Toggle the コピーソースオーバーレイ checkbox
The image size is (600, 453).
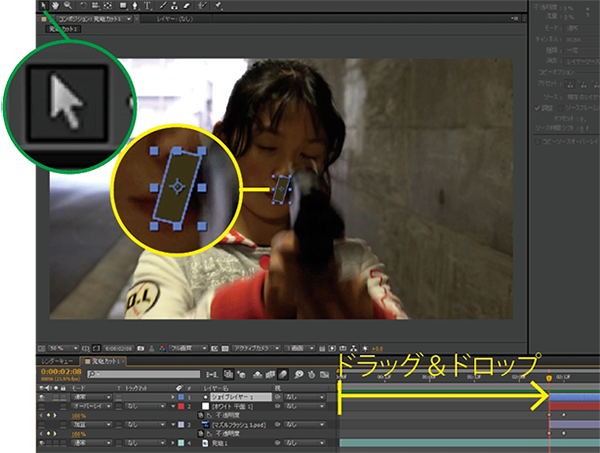(537, 142)
